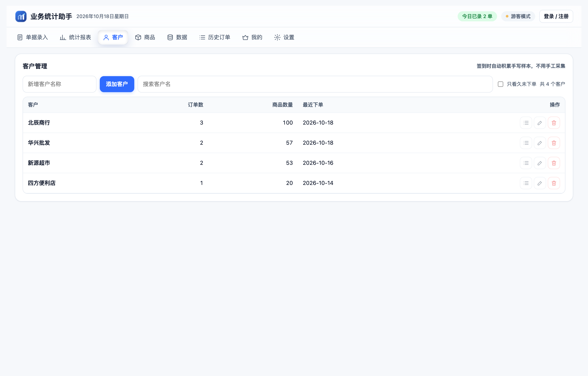Click the product quantity 20 cell

(x=289, y=183)
